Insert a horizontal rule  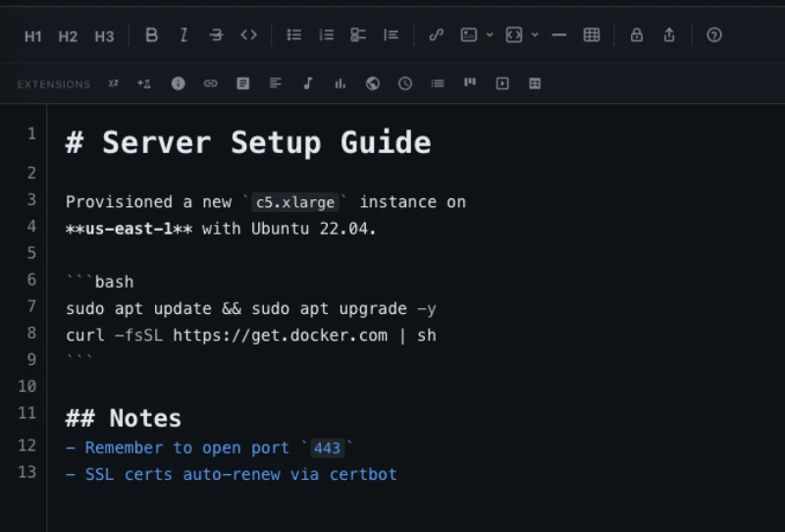coord(558,35)
